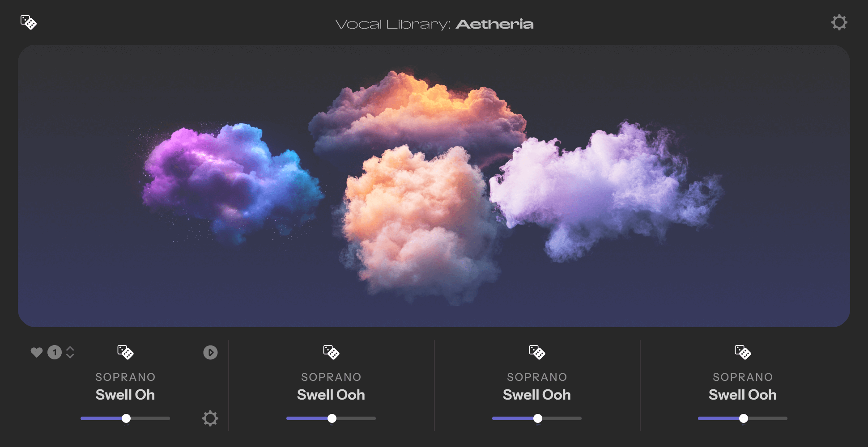The height and width of the screenshot is (447, 868).
Task: Open the second slot Swell Ooh preset name
Action: pyautogui.click(x=331, y=395)
